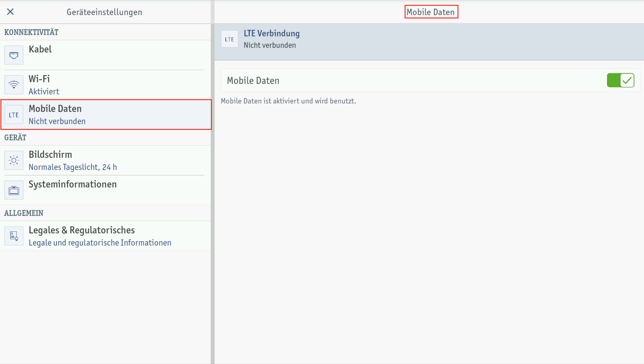Click Mobile Daten label beside the switch

click(x=253, y=81)
